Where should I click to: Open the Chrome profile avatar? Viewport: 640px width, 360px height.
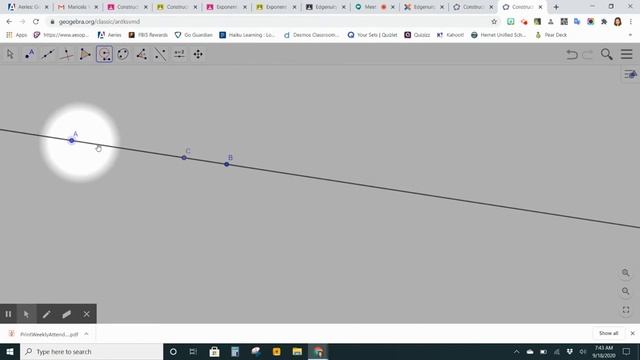tap(618, 22)
